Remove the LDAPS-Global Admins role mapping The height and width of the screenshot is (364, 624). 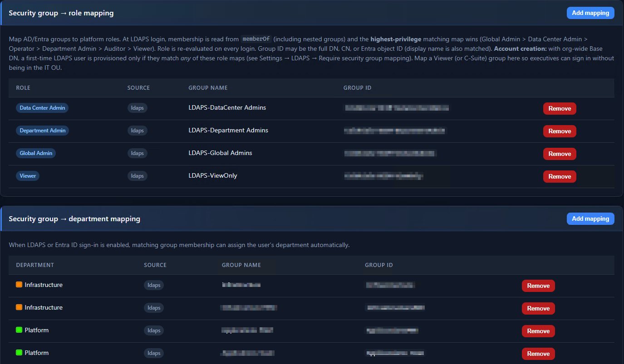[560, 154]
